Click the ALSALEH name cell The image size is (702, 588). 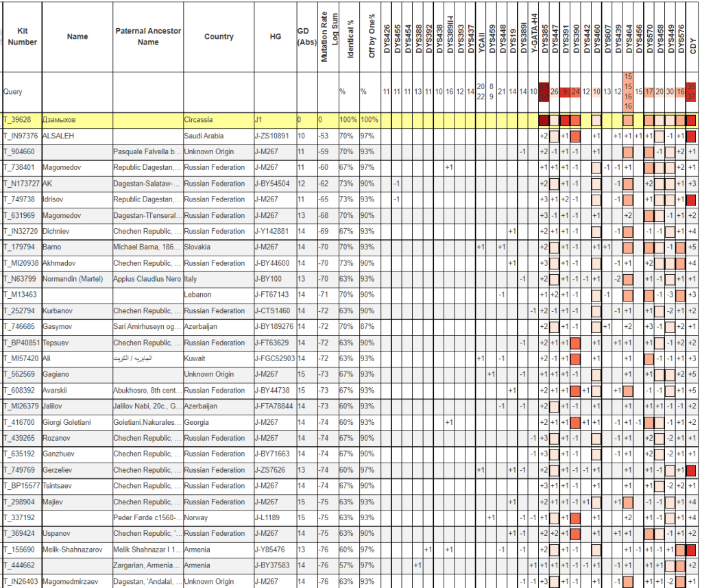pyautogui.click(x=58, y=136)
